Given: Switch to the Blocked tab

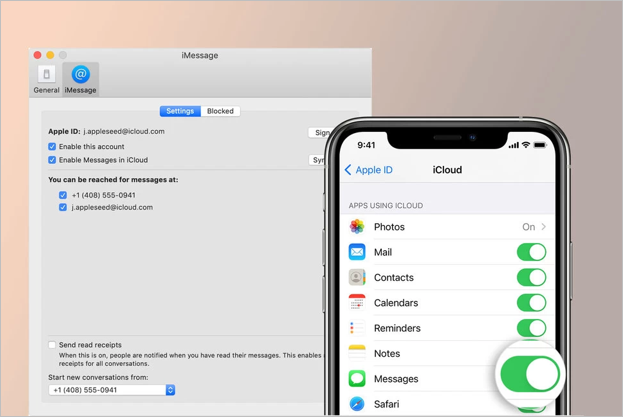Looking at the screenshot, I should [x=220, y=111].
